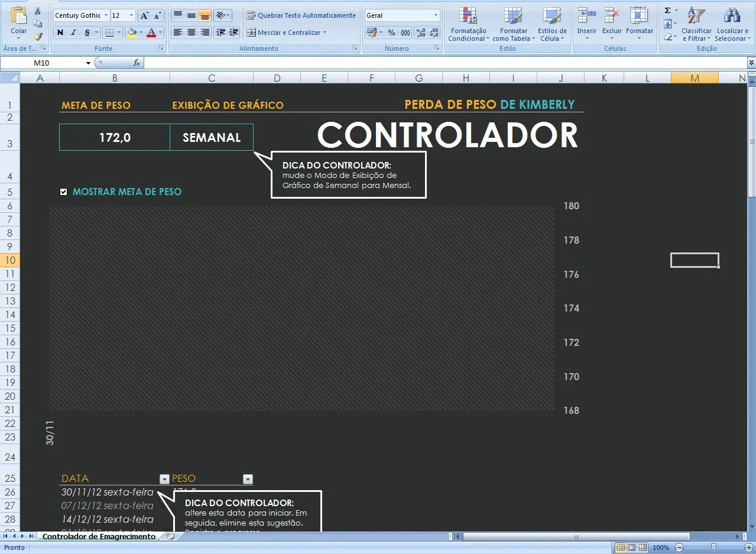Click the zoom slider handle
Image resolution: width=756 pixels, height=554 pixels.
[714, 547]
